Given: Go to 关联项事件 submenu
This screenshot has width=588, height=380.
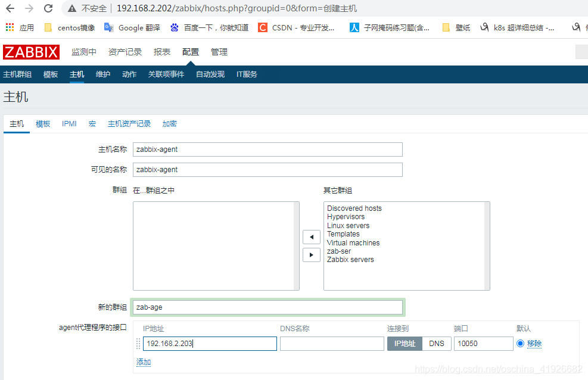Looking at the screenshot, I should pyautogui.click(x=166, y=74).
